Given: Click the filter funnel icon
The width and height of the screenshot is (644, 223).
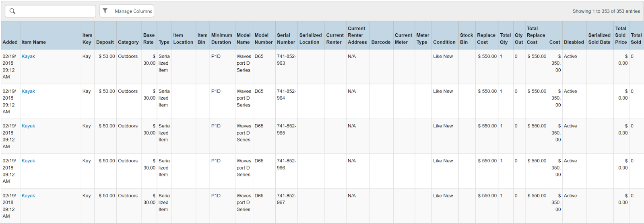Looking at the screenshot, I should click(105, 11).
